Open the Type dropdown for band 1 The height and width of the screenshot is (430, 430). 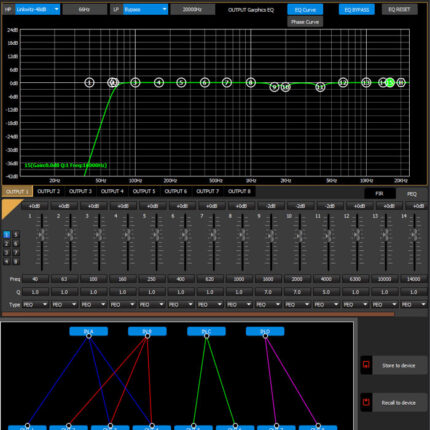coord(35,304)
